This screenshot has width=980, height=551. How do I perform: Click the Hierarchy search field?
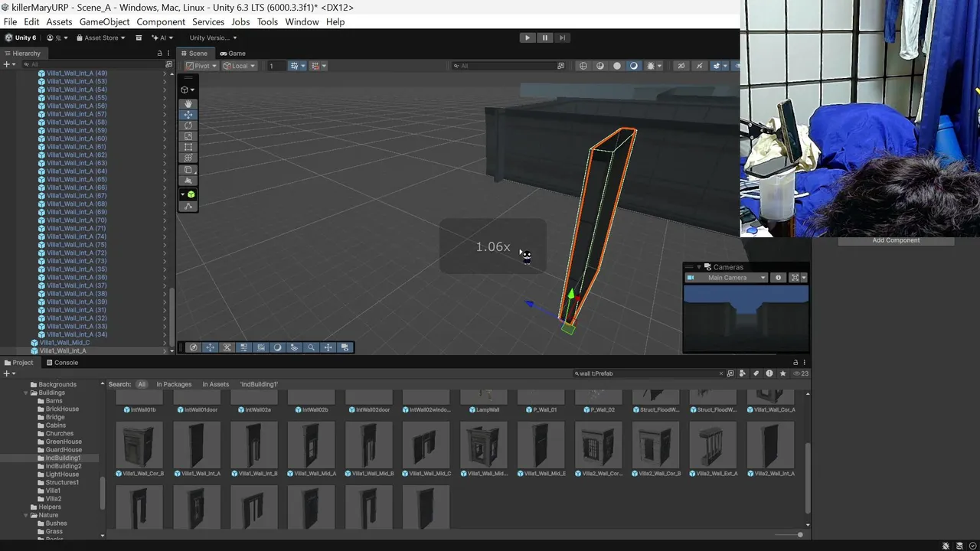click(x=92, y=64)
